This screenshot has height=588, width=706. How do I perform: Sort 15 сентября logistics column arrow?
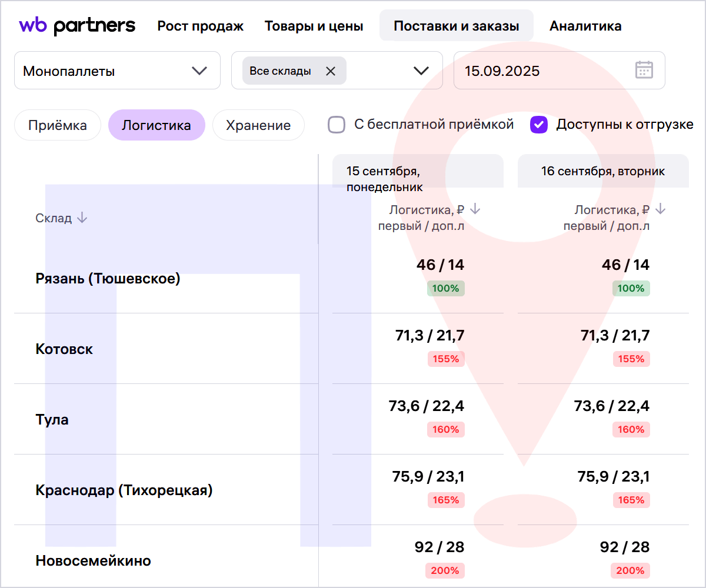point(475,209)
